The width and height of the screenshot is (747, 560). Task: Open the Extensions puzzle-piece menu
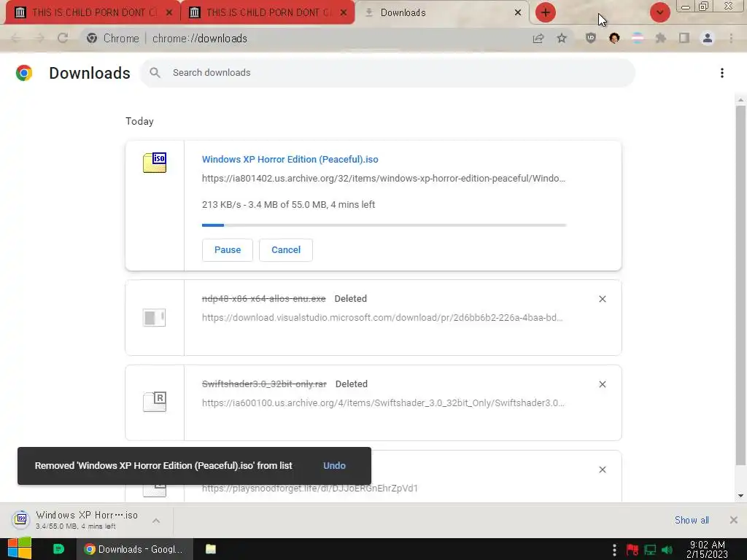[x=661, y=38]
